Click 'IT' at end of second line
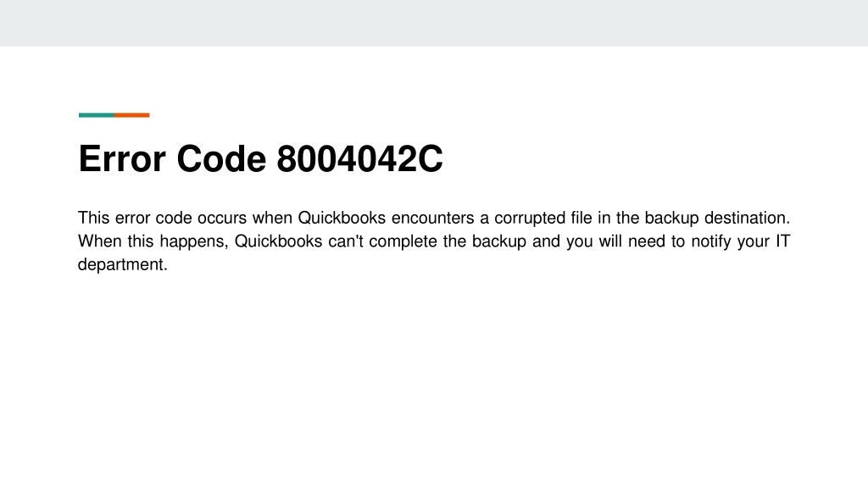This screenshot has height=488, width=868. coord(782,241)
